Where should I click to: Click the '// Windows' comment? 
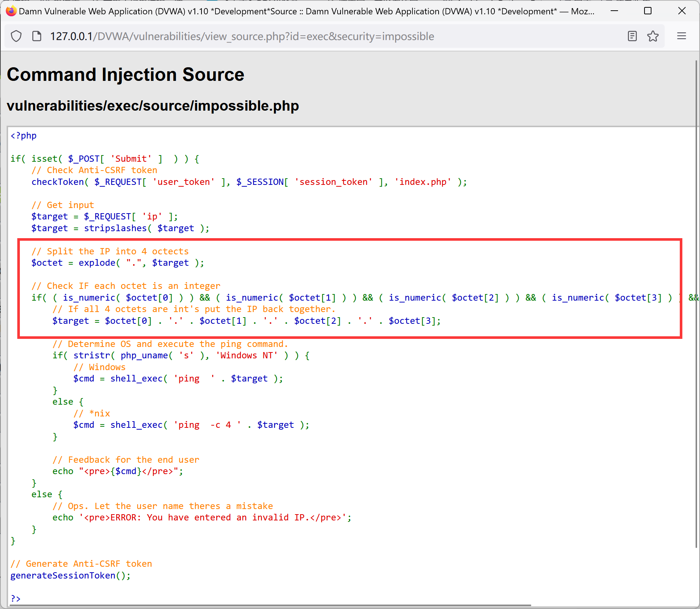click(100, 367)
